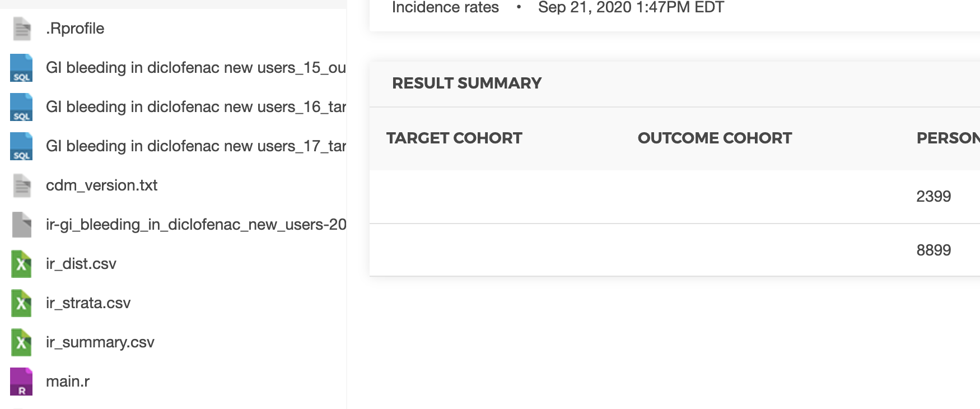980x409 pixels.
Task: Click the document icon beside cdm_version.txt
Action: click(21, 185)
